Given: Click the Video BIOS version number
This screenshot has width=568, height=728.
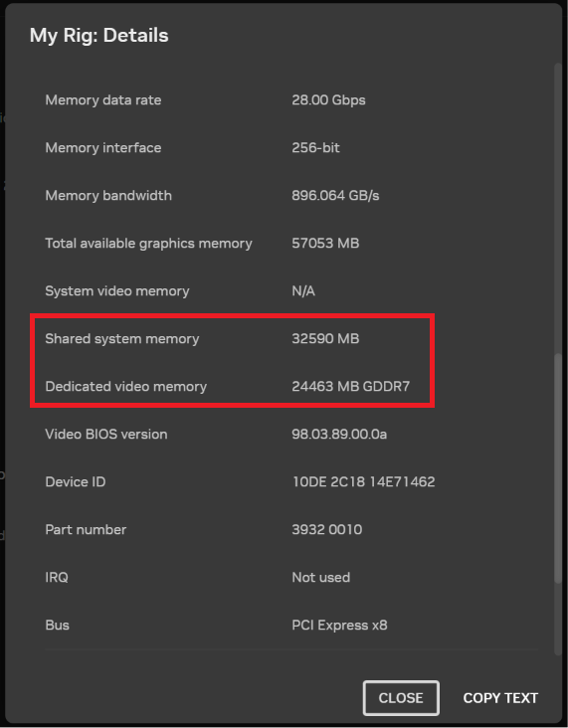Looking at the screenshot, I should (339, 434).
